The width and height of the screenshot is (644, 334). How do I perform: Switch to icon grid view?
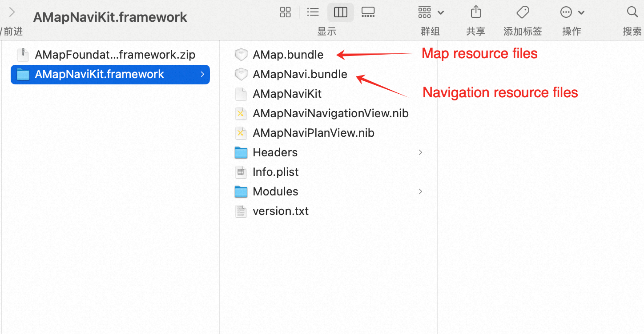286,12
